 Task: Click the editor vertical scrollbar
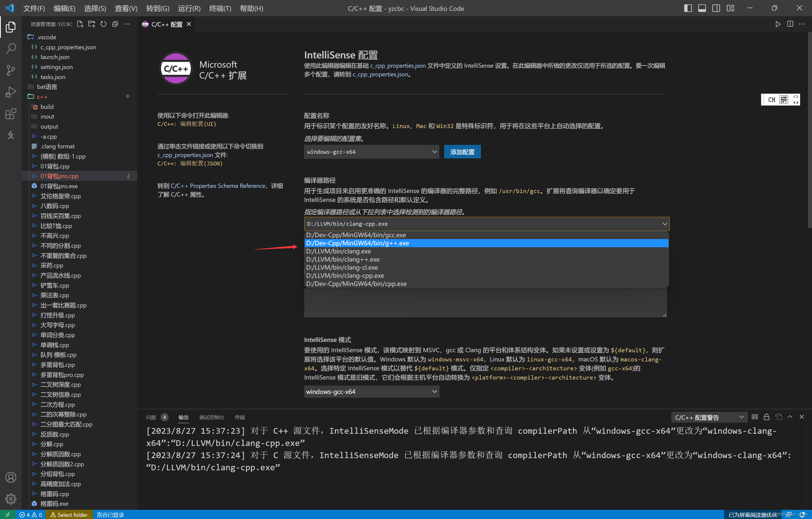pyautogui.click(x=809, y=130)
